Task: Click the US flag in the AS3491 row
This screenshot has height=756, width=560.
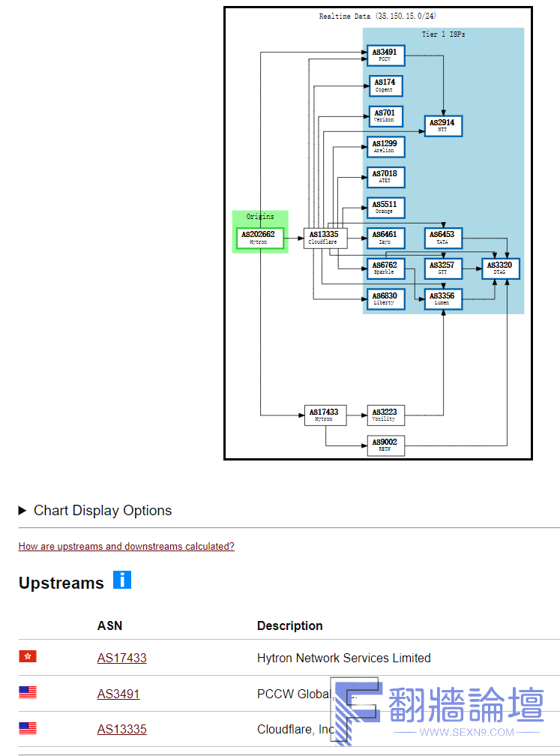Action: pos(28,693)
